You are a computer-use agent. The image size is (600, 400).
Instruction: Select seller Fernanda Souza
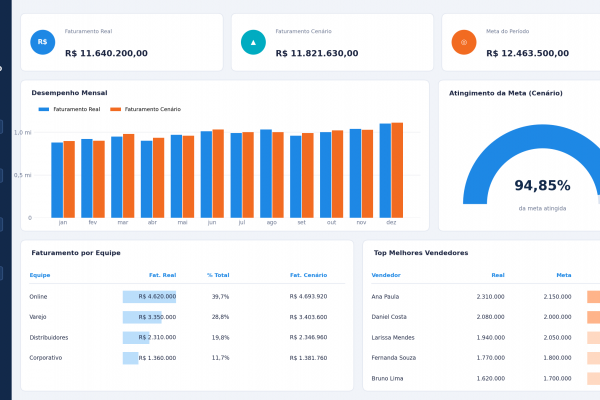[393, 358]
